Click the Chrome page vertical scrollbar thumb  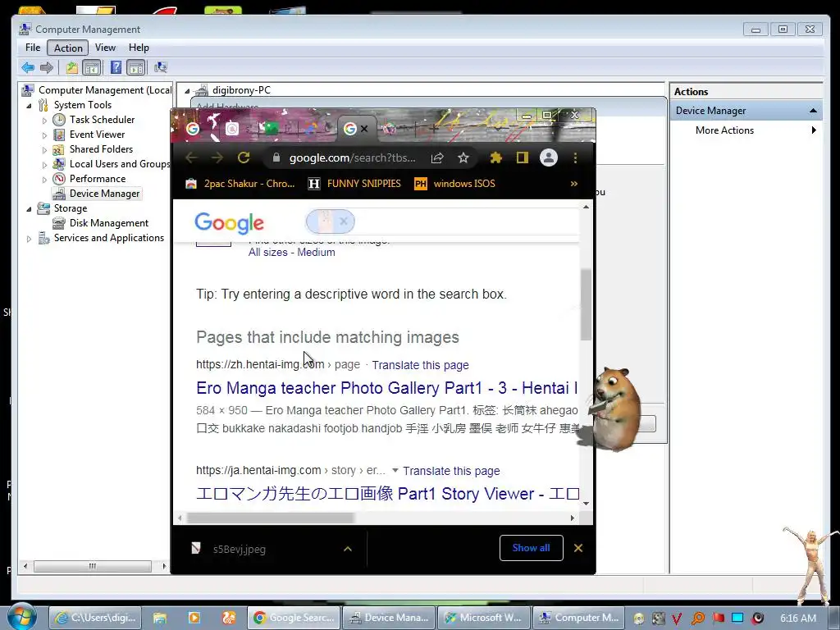click(586, 304)
